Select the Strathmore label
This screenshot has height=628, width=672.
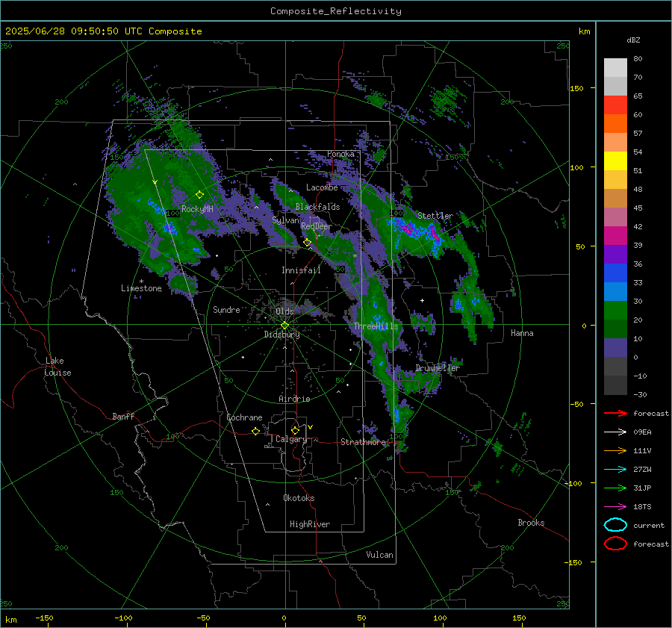click(x=363, y=442)
